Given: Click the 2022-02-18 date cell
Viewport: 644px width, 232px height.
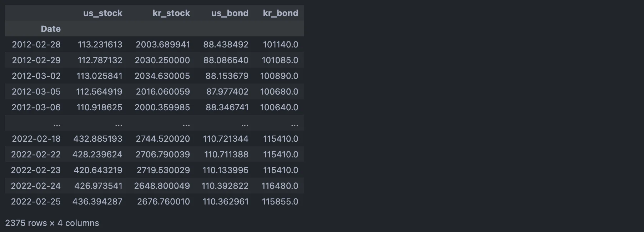Looking at the screenshot, I should click(x=36, y=139).
